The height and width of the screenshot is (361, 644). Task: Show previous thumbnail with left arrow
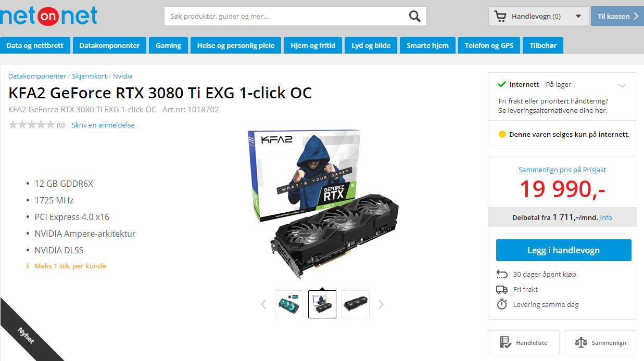(x=263, y=304)
